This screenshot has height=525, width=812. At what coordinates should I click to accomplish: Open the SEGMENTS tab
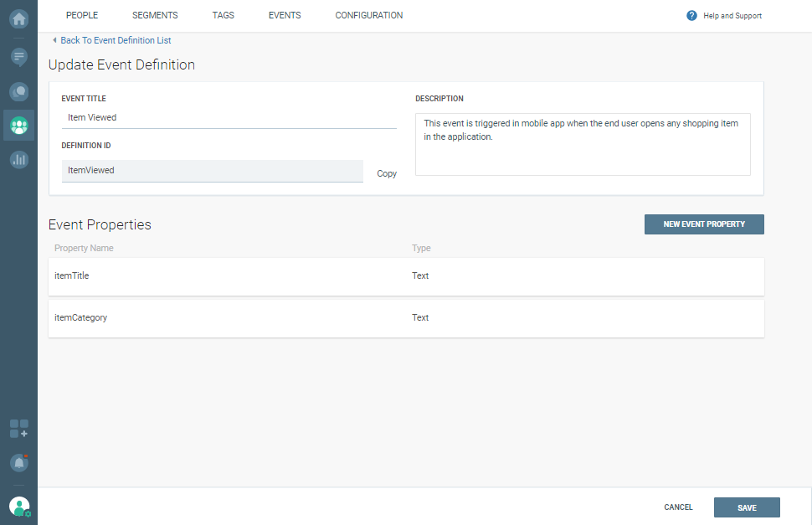[155, 16]
